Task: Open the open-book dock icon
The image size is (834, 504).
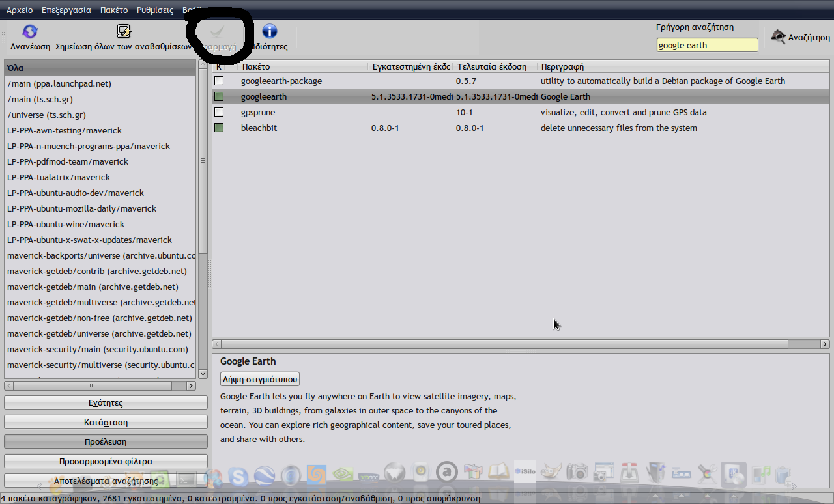Action: [x=499, y=471]
